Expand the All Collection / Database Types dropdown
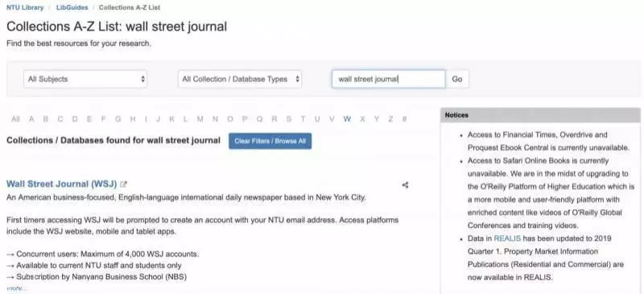Screen dimensions: 644x294 pos(240,79)
